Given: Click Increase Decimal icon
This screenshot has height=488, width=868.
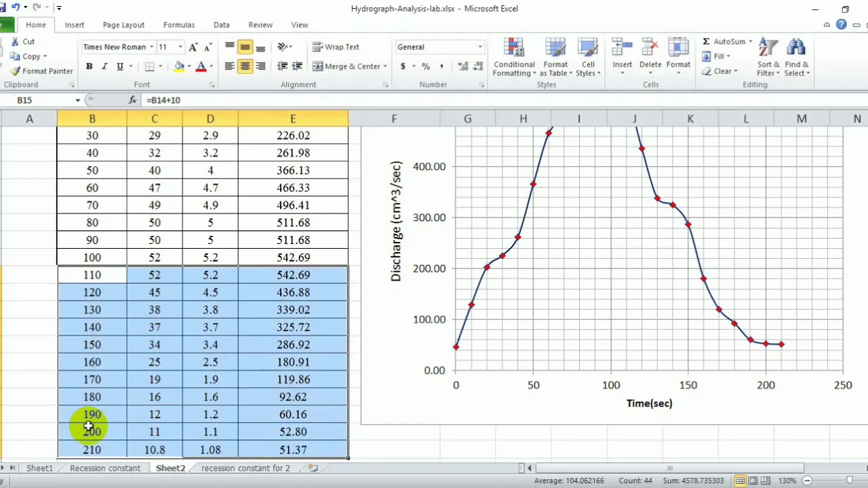Looking at the screenshot, I should pos(463,66).
